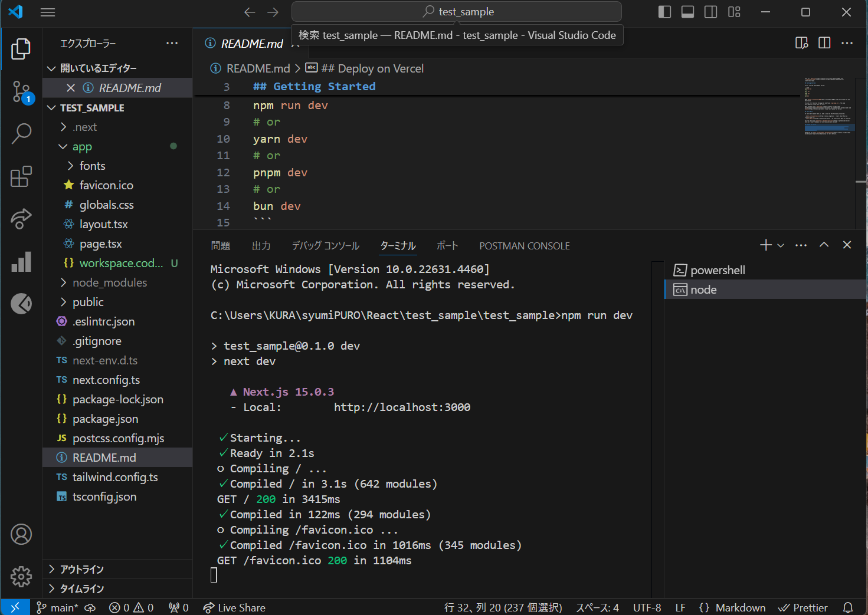Image resolution: width=868 pixels, height=615 pixels.
Task: Open the Extensions view
Action: point(21,176)
